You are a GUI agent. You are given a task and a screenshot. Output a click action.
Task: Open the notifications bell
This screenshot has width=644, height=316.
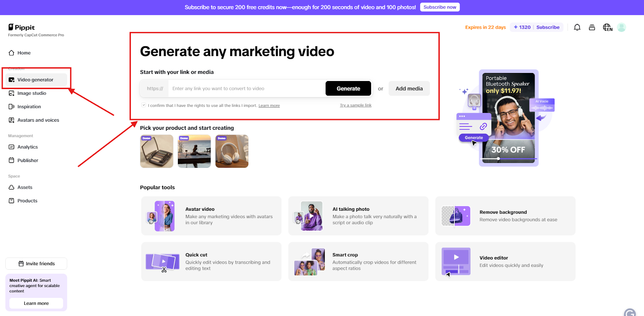[x=577, y=27]
